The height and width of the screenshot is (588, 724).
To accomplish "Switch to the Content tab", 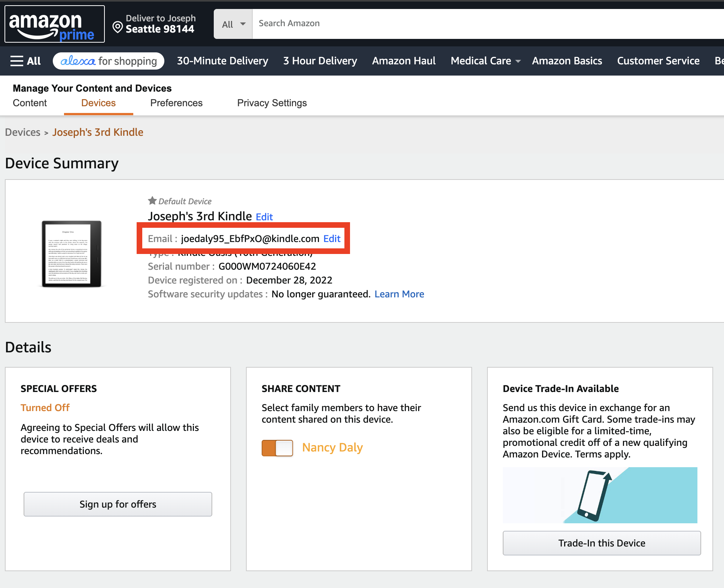I will point(30,103).
